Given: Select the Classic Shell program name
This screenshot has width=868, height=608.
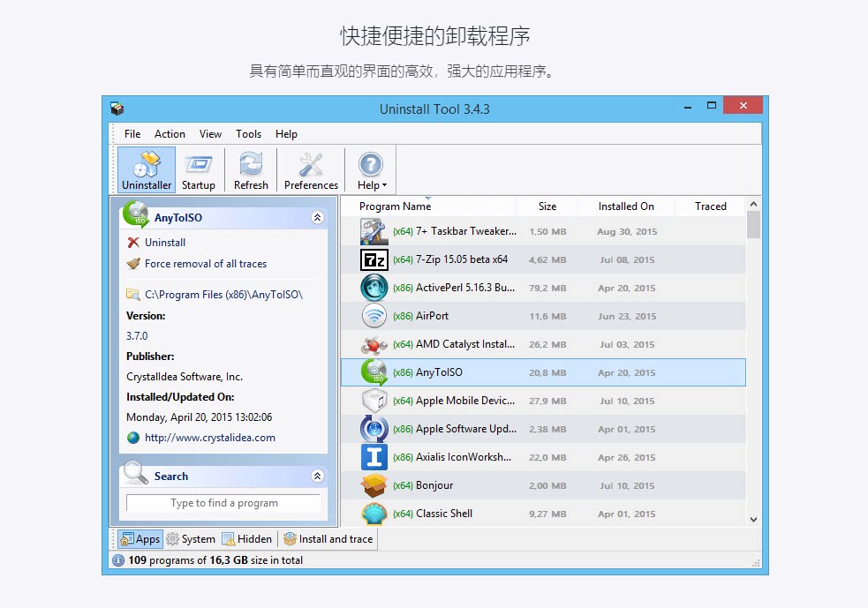Looking at the screenshot, I should coord(444,514).
